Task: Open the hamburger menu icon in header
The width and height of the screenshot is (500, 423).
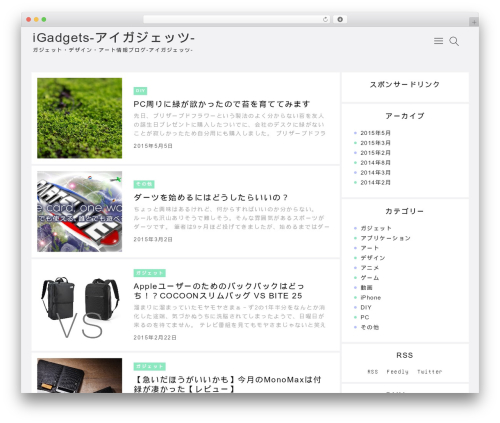Action: [x=438, y=41]
